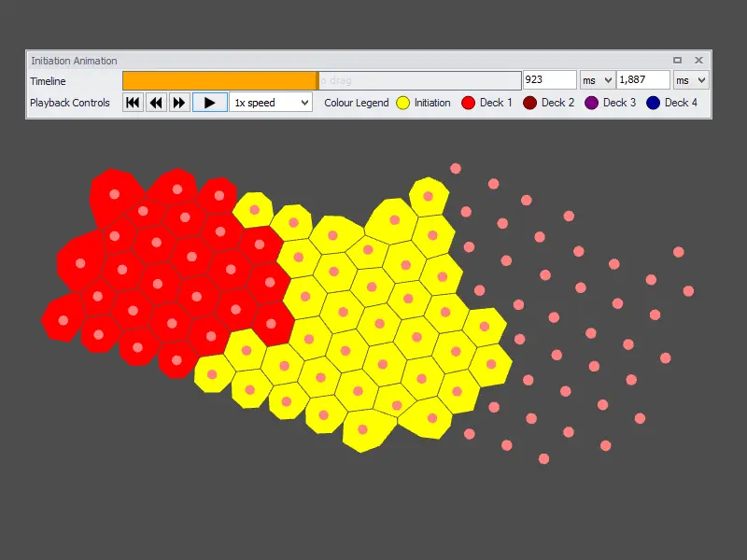This screenshot has height=560, width=747.
Task: Click the Colour Legend label
Action: (357, 103)
